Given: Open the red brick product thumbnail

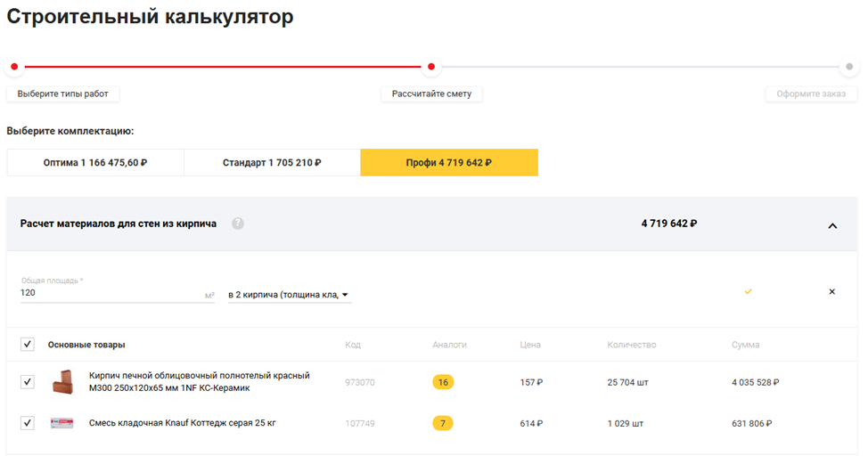Looking at the screenshot, I should pyautogui.click(x=62, y=382).
